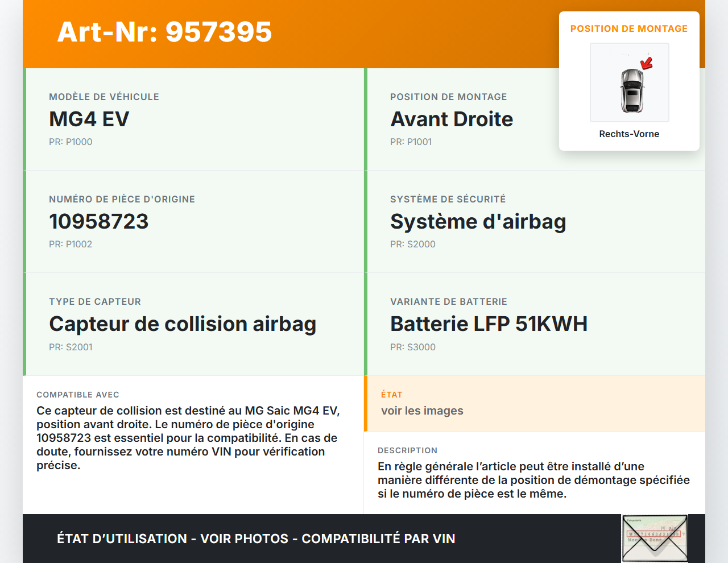Click the 'voir les images' text
Image resolution: width=728 pixels, height=563 pixels.
pyautogui.click(x=422, y=411)
